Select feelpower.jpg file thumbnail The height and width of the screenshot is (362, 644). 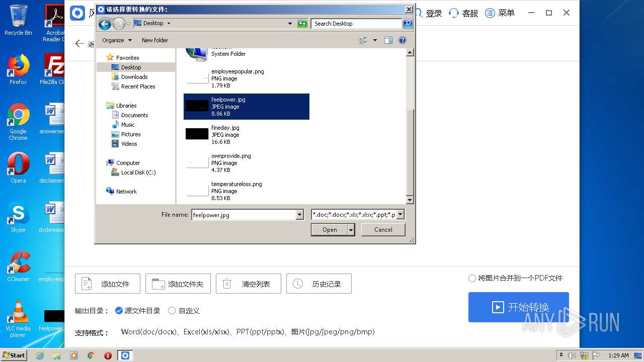tap(197, 106)
